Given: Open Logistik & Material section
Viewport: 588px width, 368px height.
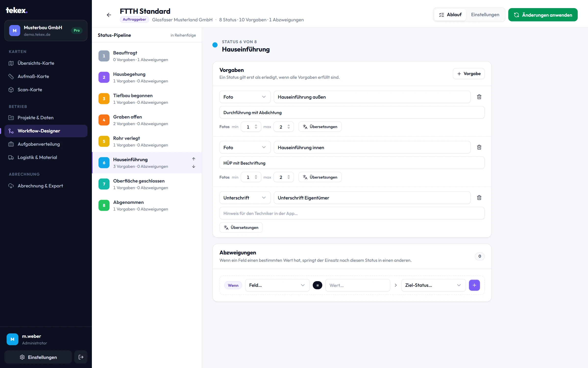Looking at the screenshot, I should (x=46, y=157).
